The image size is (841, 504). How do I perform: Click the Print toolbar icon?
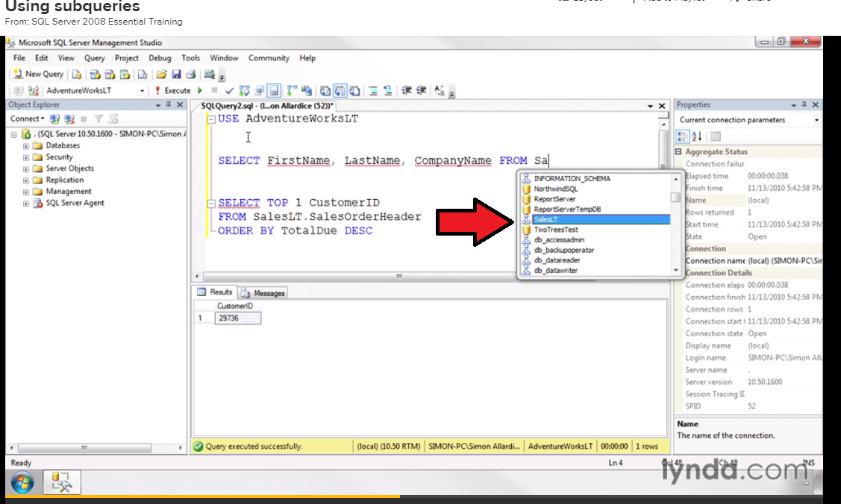190,74
